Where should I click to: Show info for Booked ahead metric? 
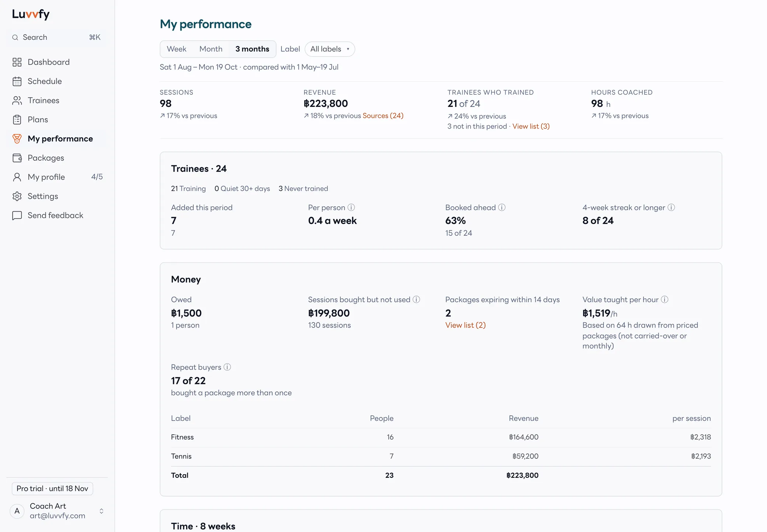(502, 207)
